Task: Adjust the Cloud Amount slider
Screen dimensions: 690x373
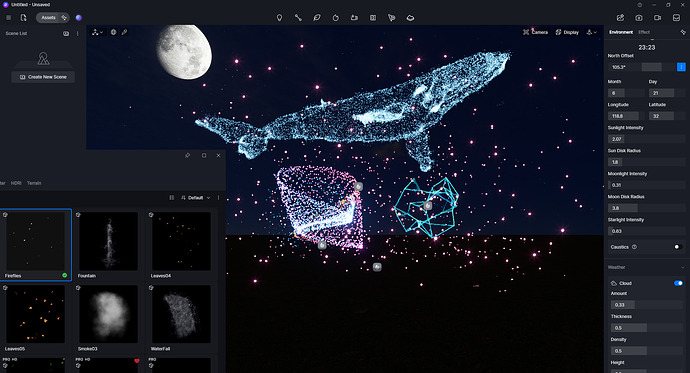Action: point(646,304)
